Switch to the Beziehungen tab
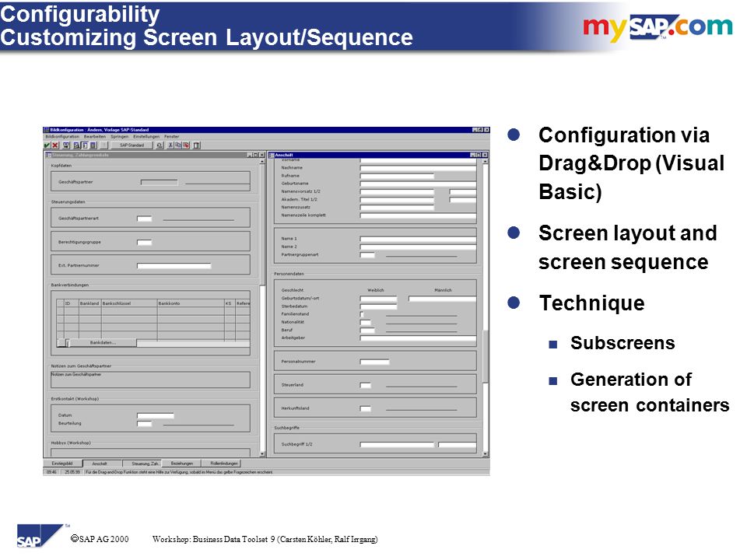Viewport: 747px width, 560px height. (181, 464)
